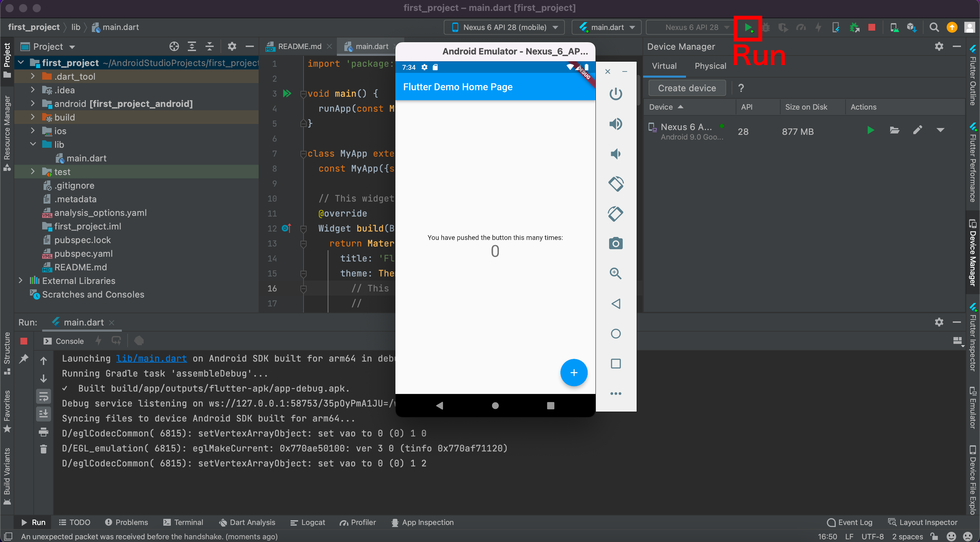Open Logcat tool window
This screenshot has width=980, height=542.
point(307,522)
